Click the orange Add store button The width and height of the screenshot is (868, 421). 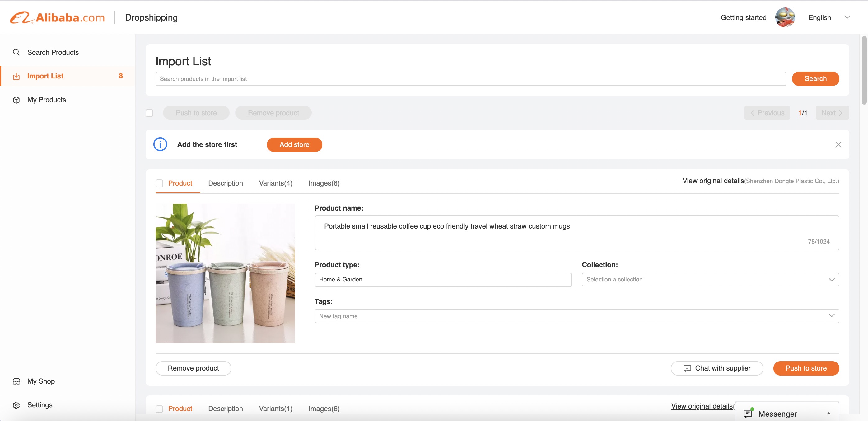(x=294, y=144)
